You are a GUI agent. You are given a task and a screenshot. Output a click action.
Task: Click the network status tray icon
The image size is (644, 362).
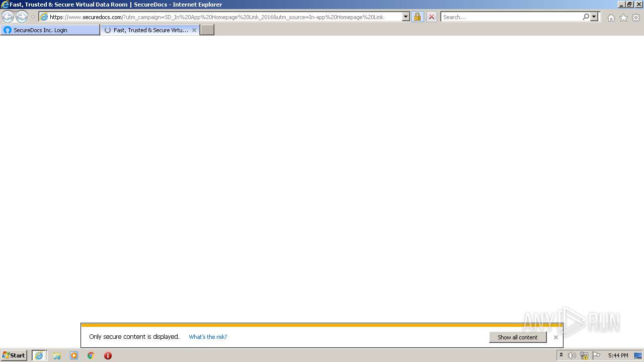584,355
